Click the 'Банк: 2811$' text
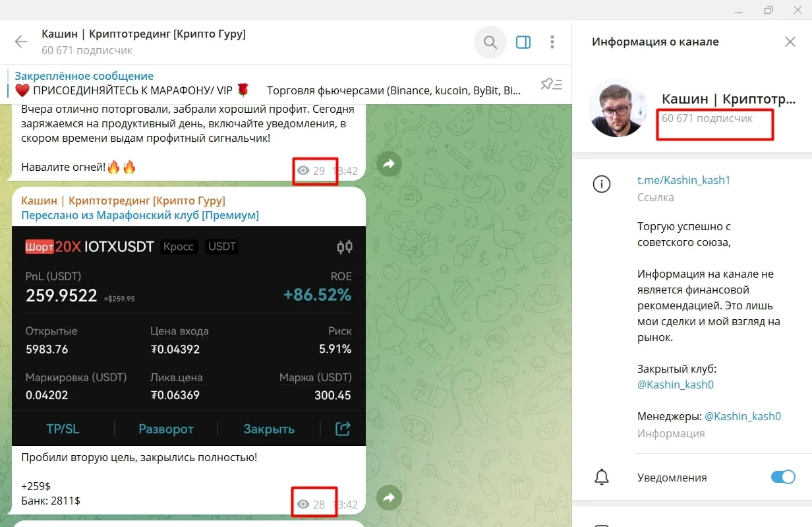This screenshot has width=812, height=527. [x=51, y=501]
